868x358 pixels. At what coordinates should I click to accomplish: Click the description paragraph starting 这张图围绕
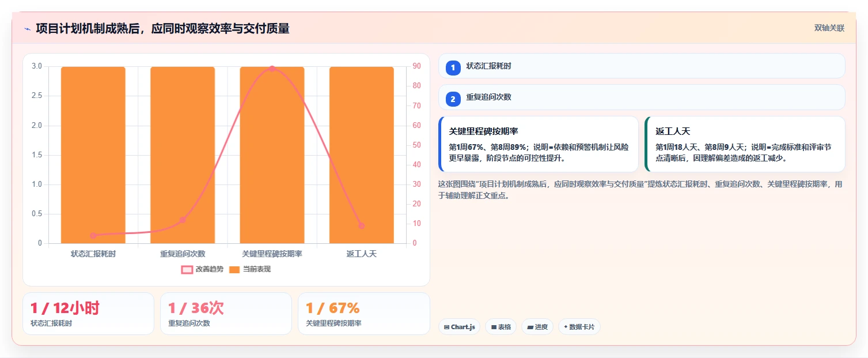click(x=640, y=190)
